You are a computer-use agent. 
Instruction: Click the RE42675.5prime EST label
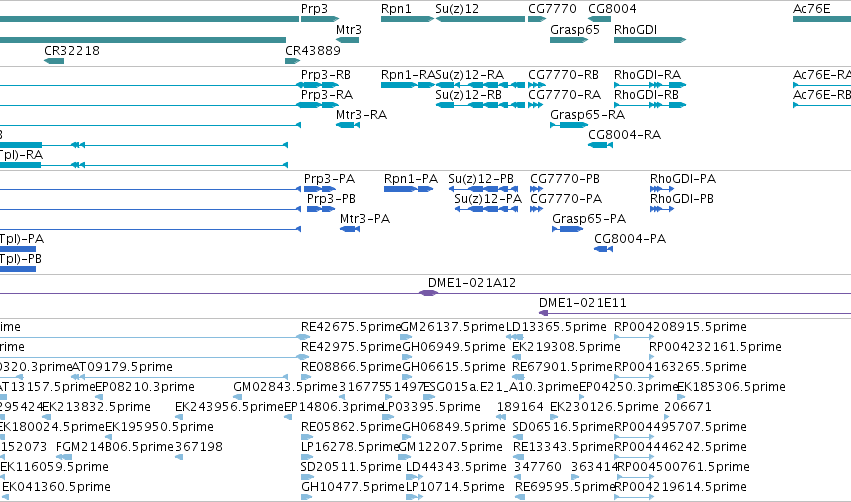point(351,327)
